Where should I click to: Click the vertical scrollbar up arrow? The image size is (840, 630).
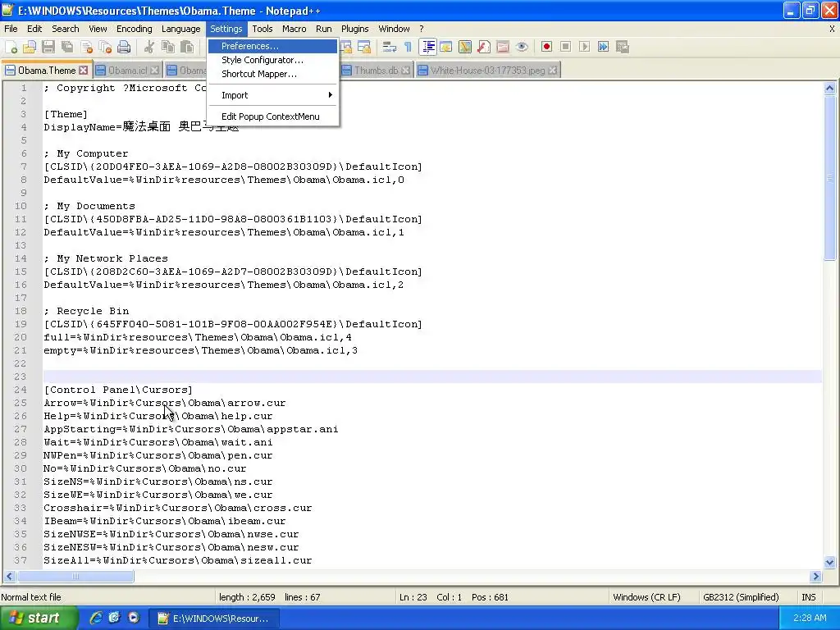pyautogui.click(x=829, y=89)
